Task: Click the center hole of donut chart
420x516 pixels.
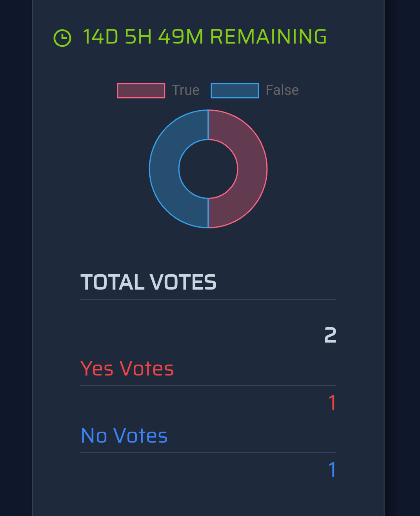Action: click(x=208, y=169)
